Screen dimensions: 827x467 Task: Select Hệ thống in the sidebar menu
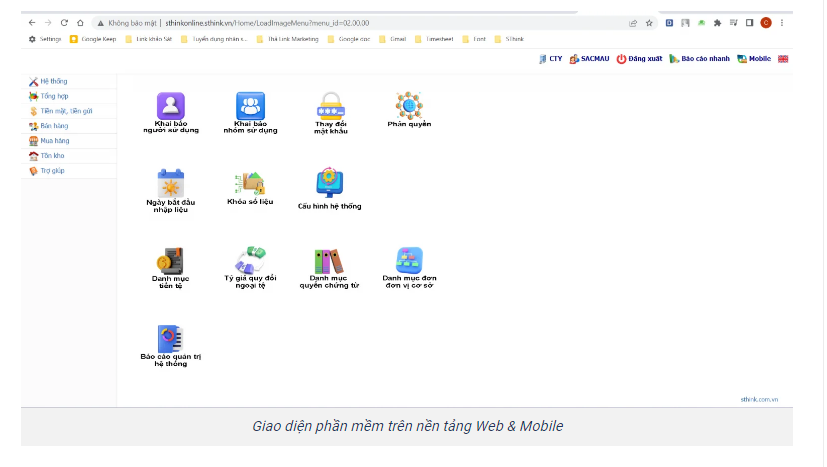(53, 81)
